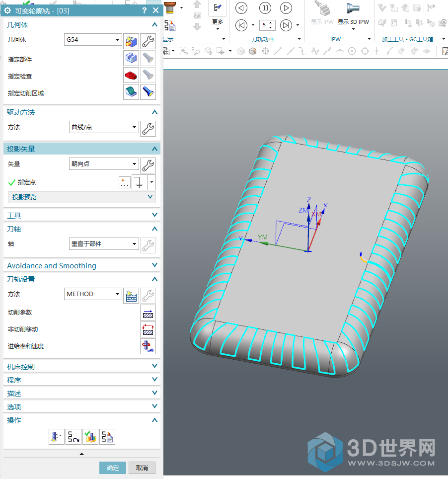
Task: Open the tool axis 垂直于部件 dropdown
Action: point(104,244)
